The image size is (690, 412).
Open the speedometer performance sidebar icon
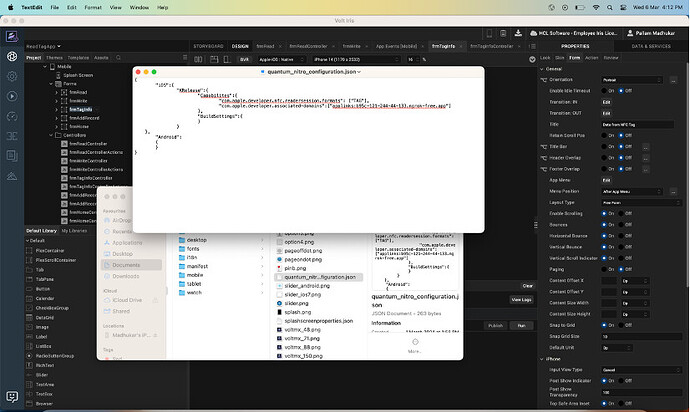12,116
